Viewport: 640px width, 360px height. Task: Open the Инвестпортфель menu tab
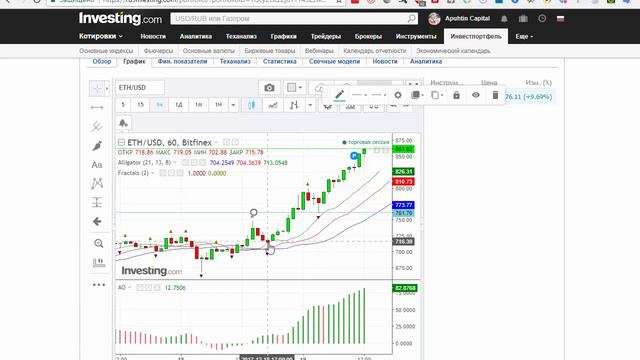(476, 36)
